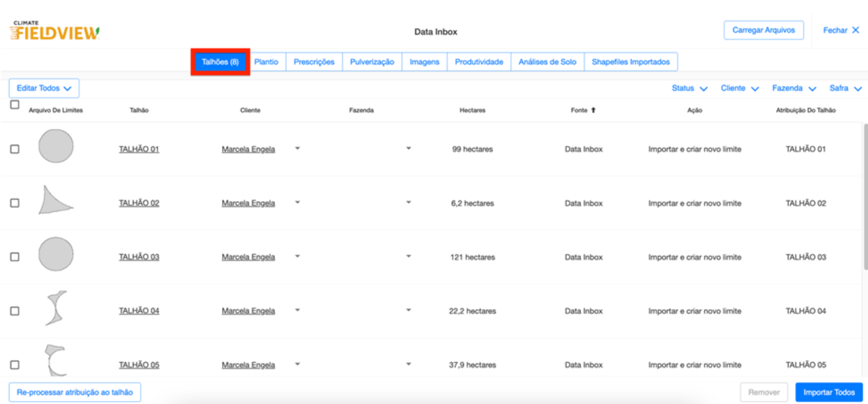Image resolution: width=868 pixels, height=404 pixels.
Task: Click the Fonte sort arrow icon
Action: 594,110
